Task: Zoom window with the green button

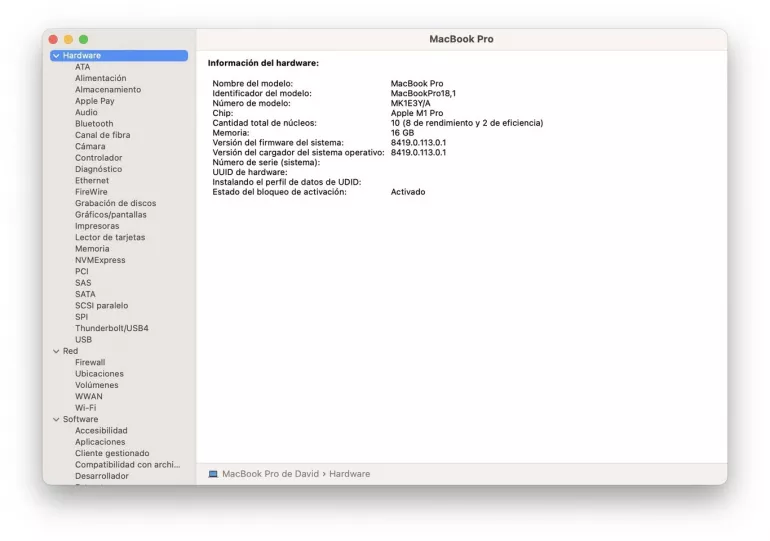Action: pyautogui.click(x=84, y=40)
